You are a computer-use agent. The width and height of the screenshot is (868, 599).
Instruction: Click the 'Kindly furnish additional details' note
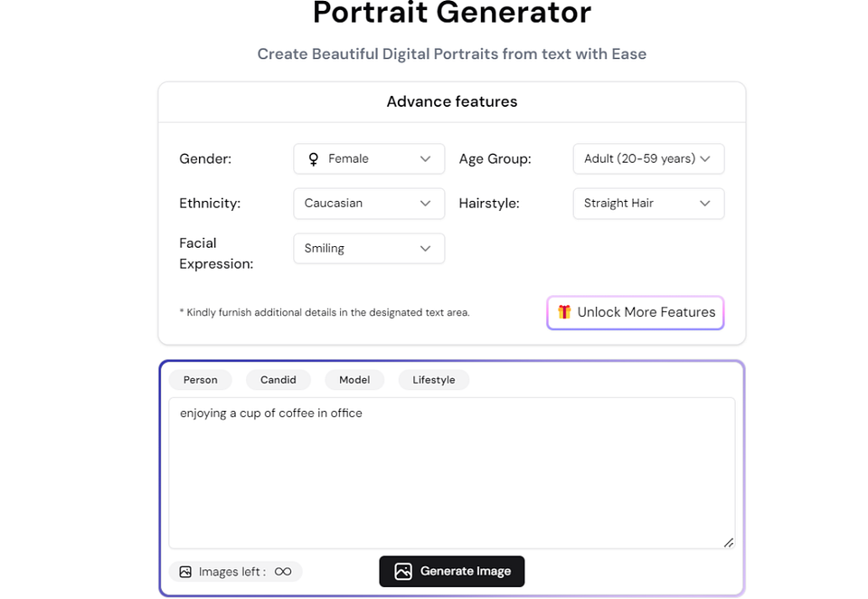point(325,312)
